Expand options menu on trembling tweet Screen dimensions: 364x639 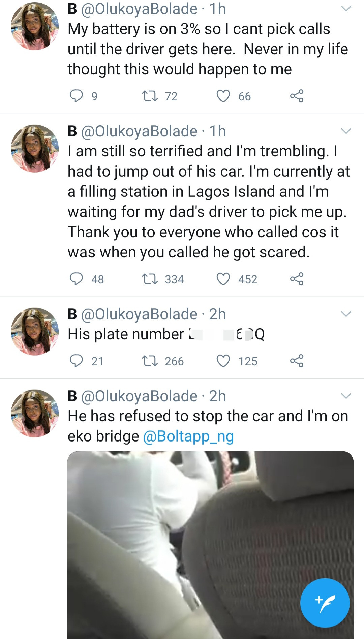pyautogui.click(x=346, y=131)
